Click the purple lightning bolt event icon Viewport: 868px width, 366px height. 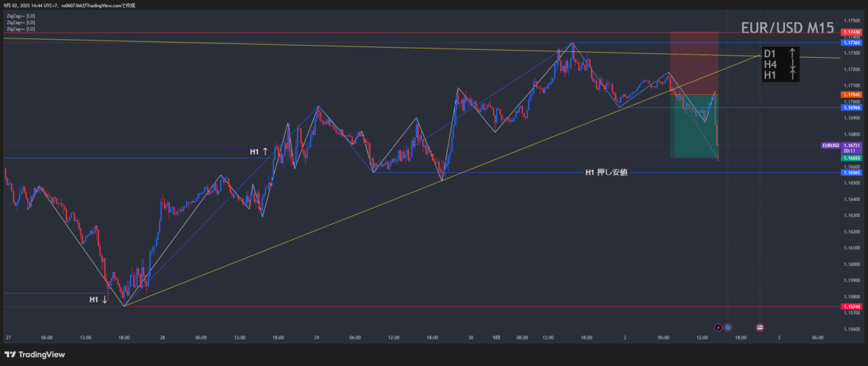coord(718,328)
